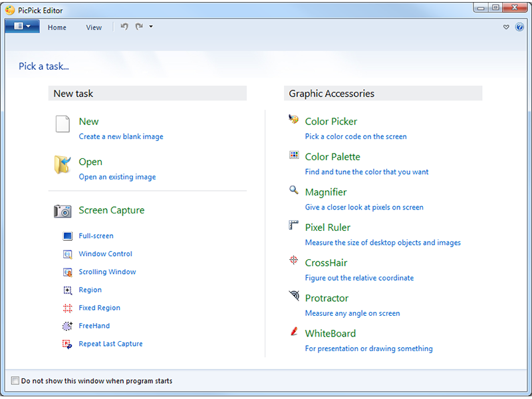Open the Help question mark button
Image resolution: width=532 pixels, height=399 pixels.
pyautogui.click(x=519, y=27)
